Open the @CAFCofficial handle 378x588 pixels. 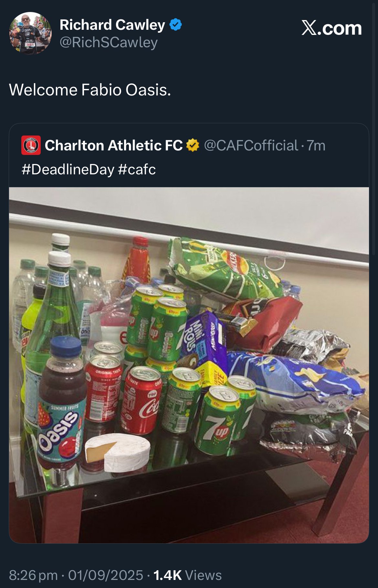pos(251,145)
